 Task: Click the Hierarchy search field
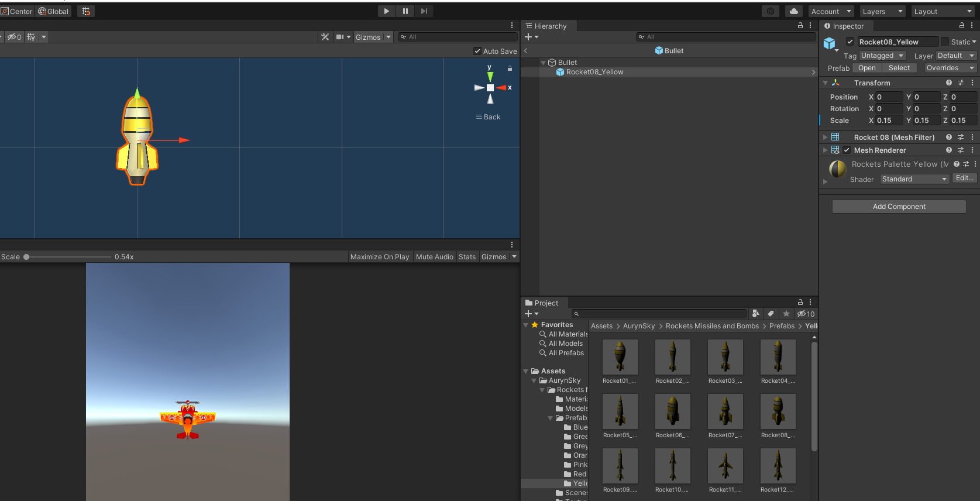click(725, 37)
